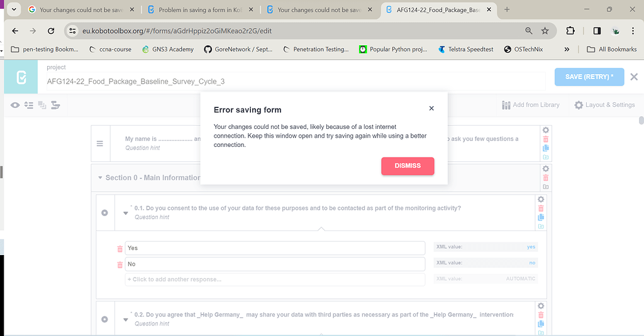Click the 'Click to add another response' field
Viewport: 644px width, 336px height.
click(275, 279)
